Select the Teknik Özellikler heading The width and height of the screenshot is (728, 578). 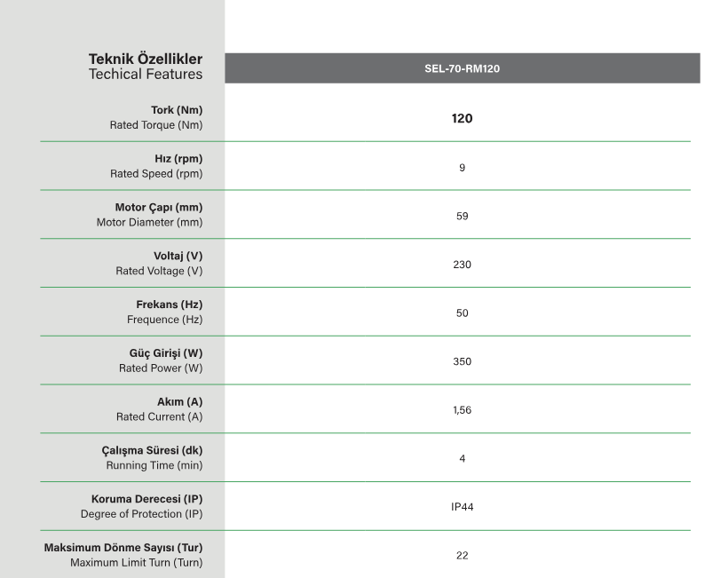click(146, 59)
